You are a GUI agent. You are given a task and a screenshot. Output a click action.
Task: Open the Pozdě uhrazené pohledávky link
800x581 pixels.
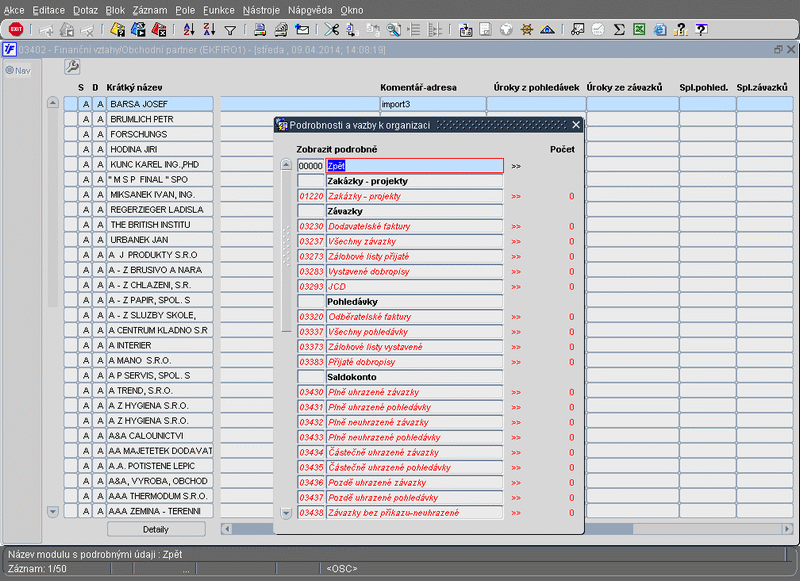click(414, 497)
